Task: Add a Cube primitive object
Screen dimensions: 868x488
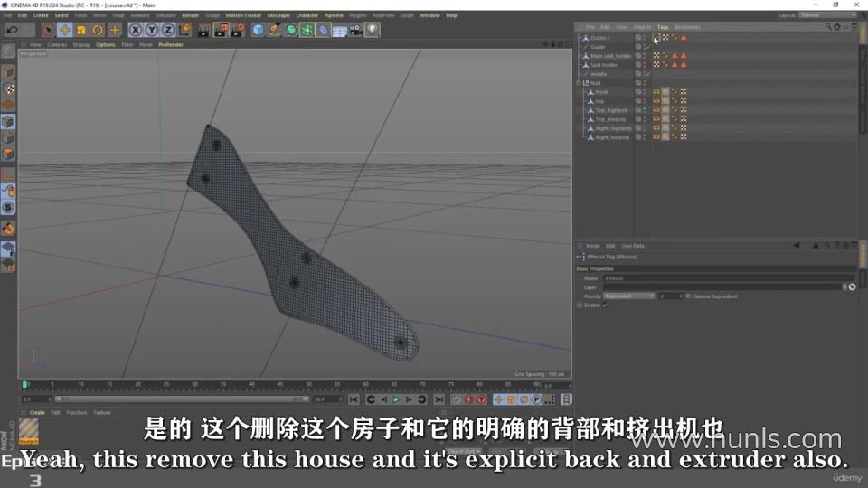Action: click(258, 30)
